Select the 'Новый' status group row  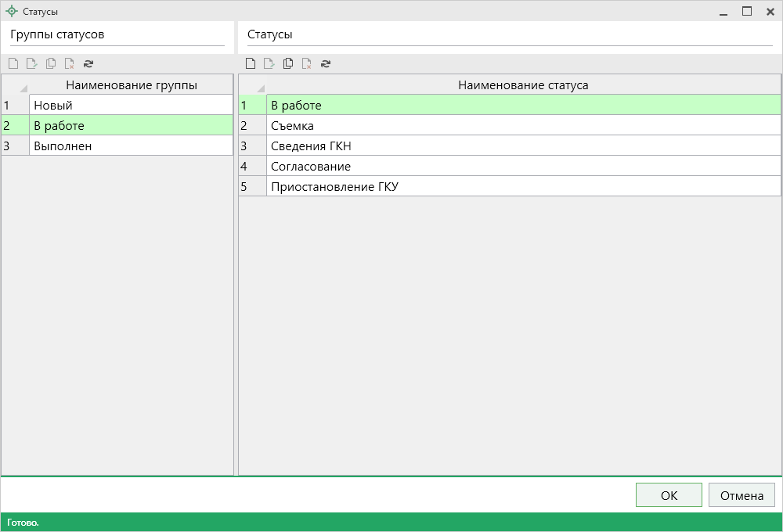pyautogui.click(x=131, y=105)
